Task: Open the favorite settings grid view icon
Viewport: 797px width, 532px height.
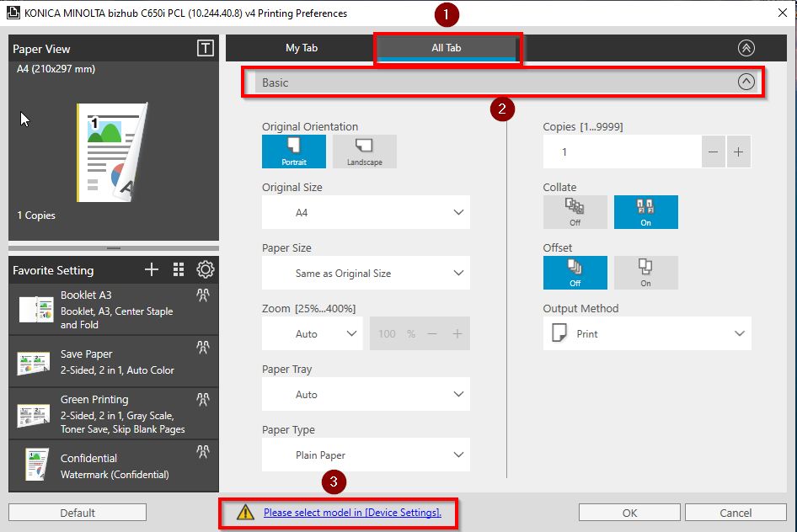Action: (178, 269)
